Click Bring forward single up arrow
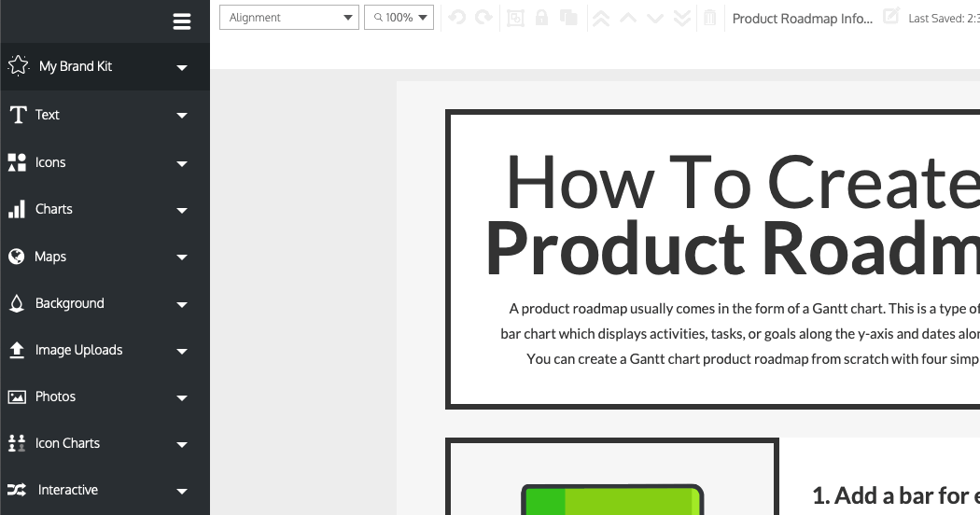The image size is (980, 515). (x=628, y=18)
